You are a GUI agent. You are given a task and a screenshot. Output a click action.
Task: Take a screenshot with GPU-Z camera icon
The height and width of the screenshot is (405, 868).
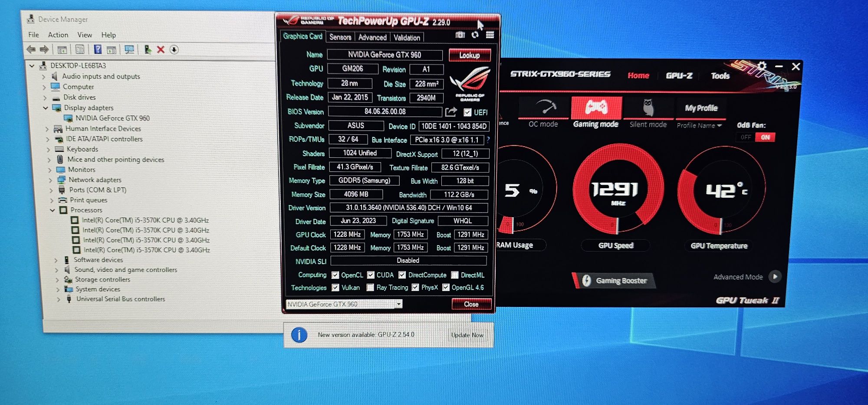click(x=460, y=35)
